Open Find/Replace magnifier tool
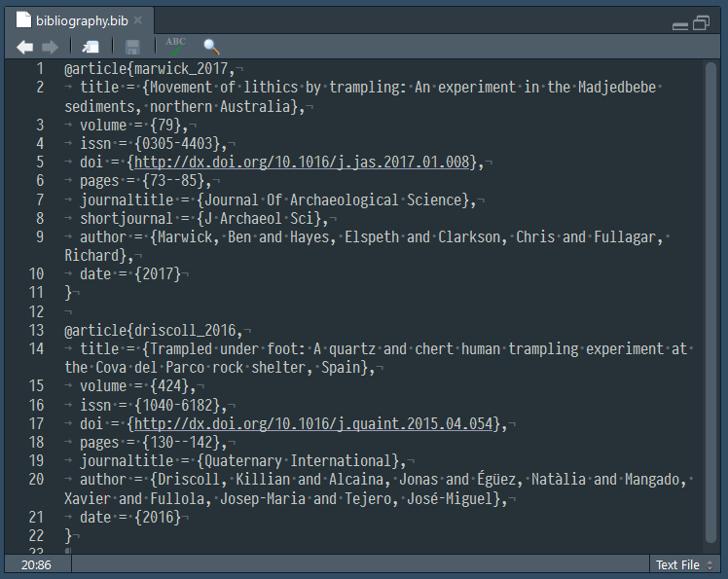 (x=211, y=46)
